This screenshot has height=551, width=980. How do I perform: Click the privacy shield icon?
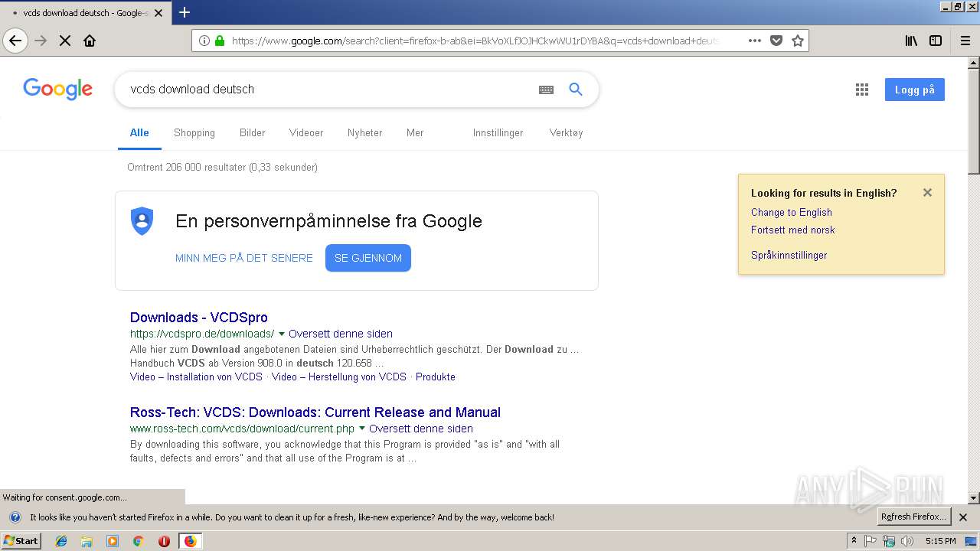coord(142,221)
